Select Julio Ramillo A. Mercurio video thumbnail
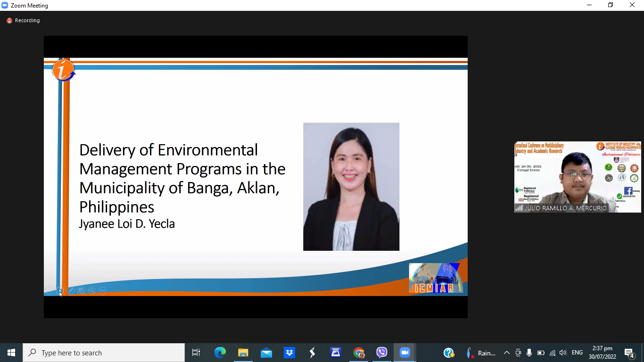 [578, 177]
